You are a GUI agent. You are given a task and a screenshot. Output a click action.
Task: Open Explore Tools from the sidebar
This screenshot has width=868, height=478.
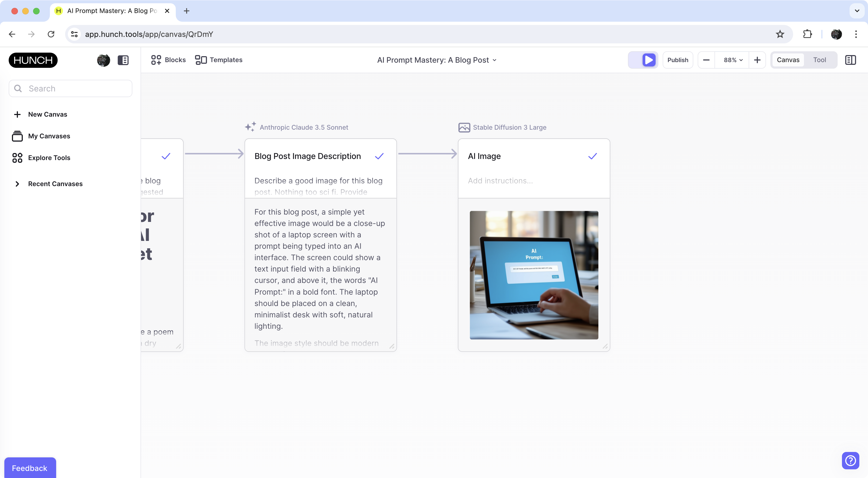(49, 158)
